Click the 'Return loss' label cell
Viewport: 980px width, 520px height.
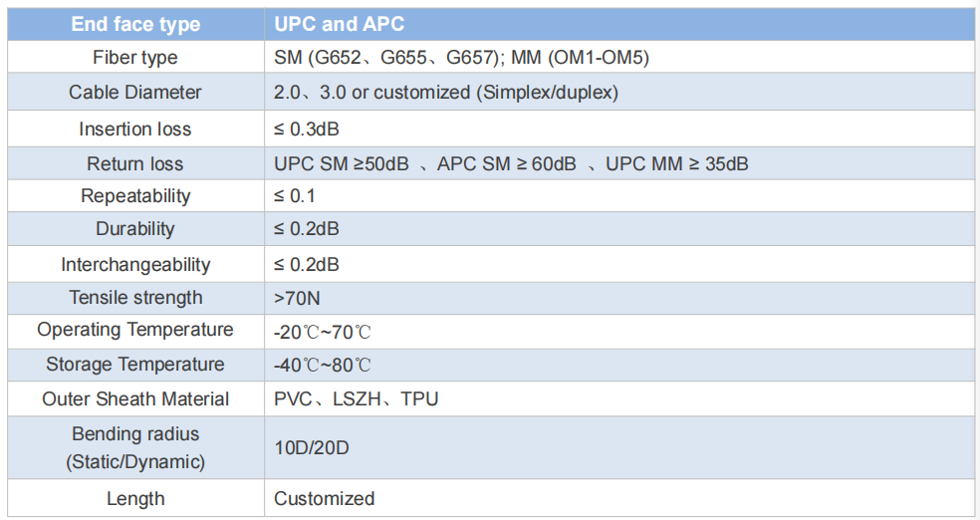tap(135, 163)
